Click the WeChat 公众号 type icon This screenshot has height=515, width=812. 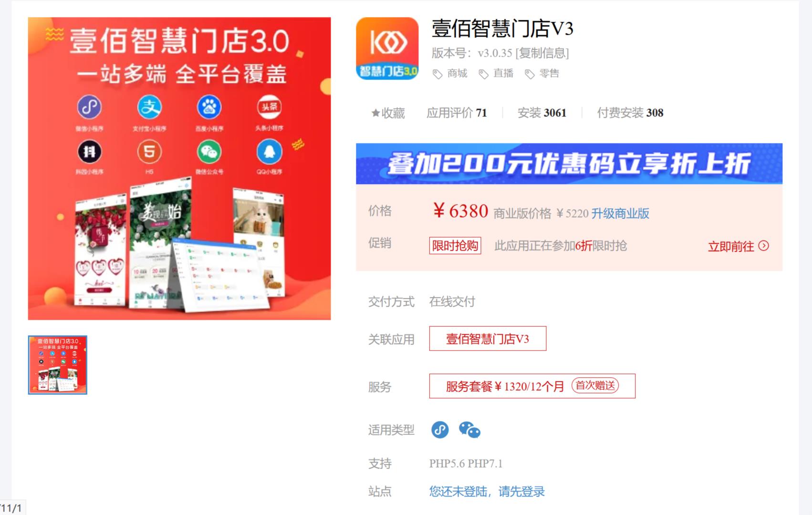tap(469, 430)
